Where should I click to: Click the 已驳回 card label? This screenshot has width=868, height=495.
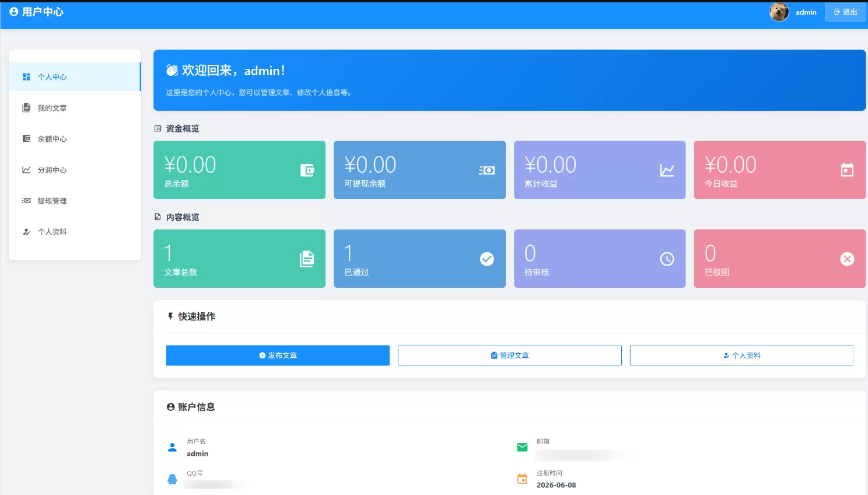(717, 273)
